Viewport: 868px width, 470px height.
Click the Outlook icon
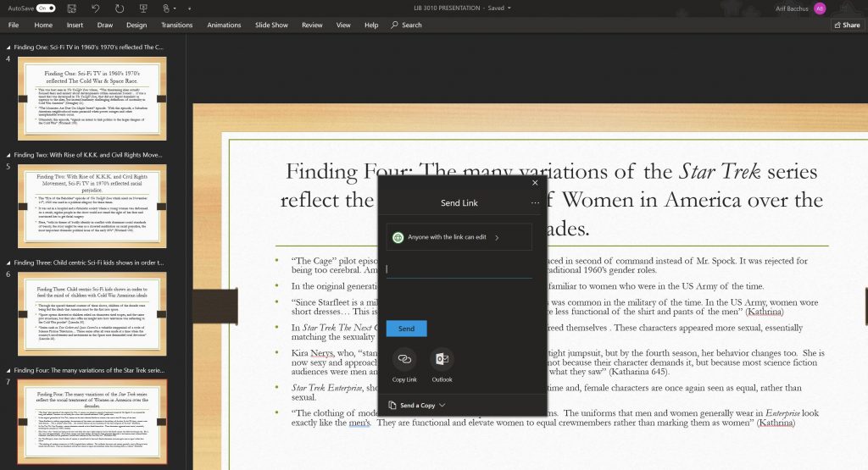point(442,359)
